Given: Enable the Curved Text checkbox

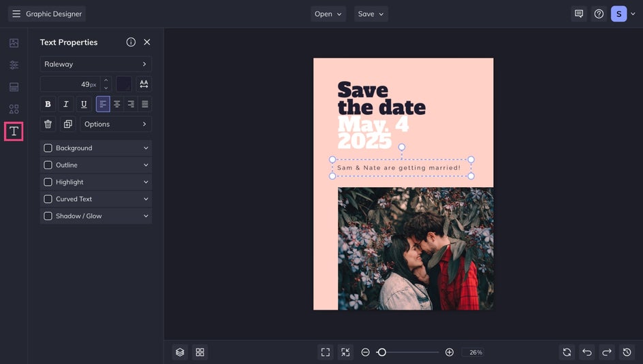Looking at the screenshot, I should [48, 199].
